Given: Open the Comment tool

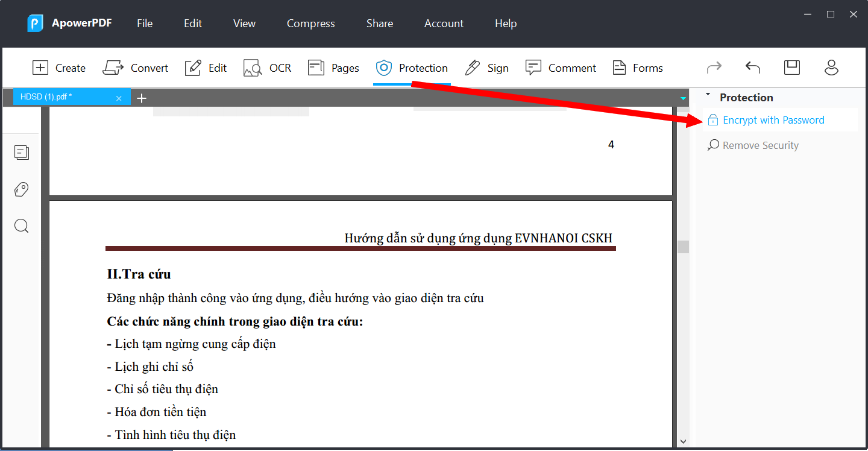Looking at the screenshot, I should click(561, 68).
